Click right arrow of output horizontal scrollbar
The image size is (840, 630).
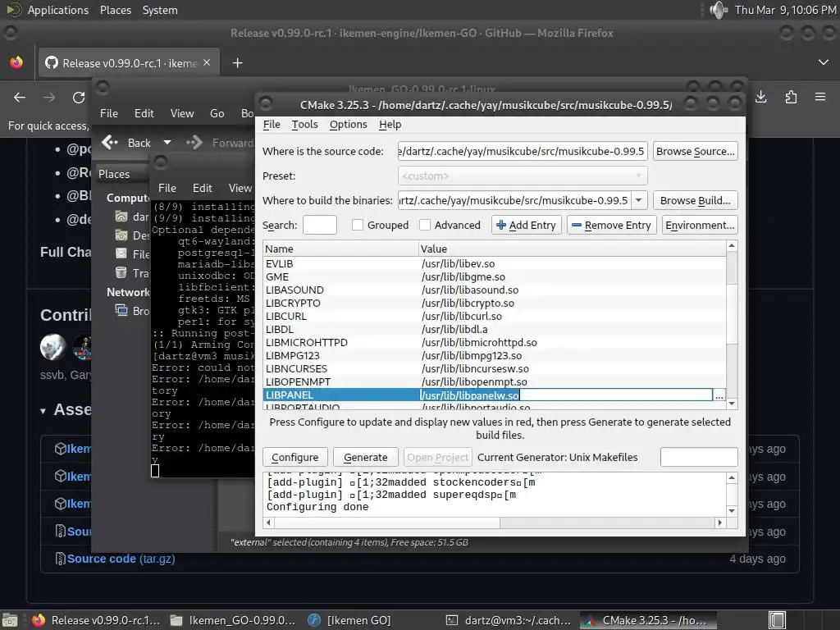pyautogui.click(x=720, y=523)
